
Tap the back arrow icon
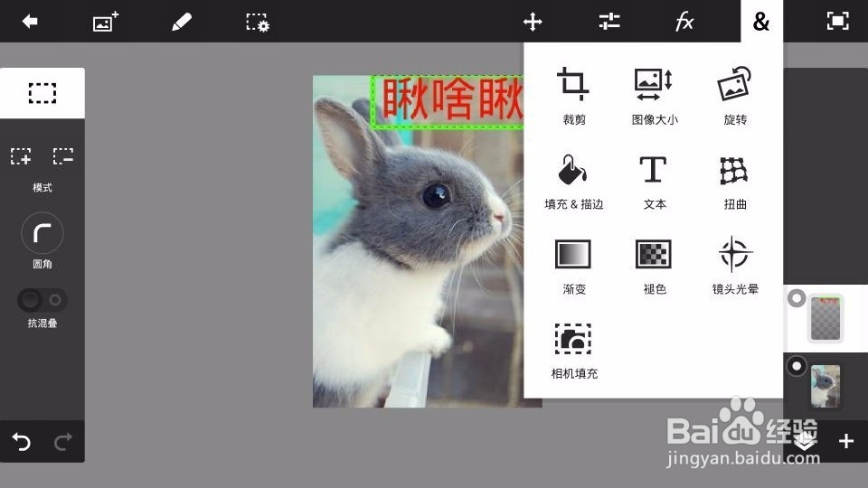coord(30,22)
